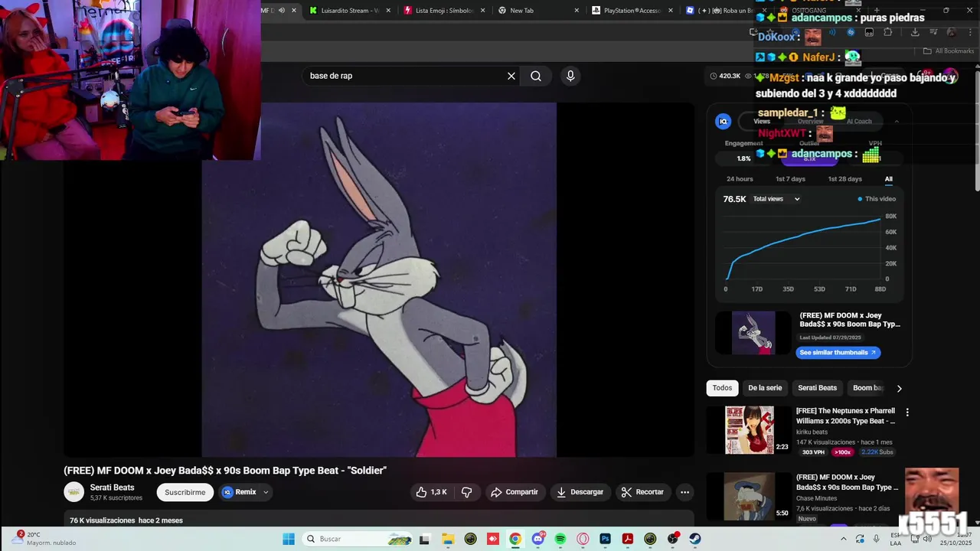Switch to PlayStation Accessories tab

(632, 11)
